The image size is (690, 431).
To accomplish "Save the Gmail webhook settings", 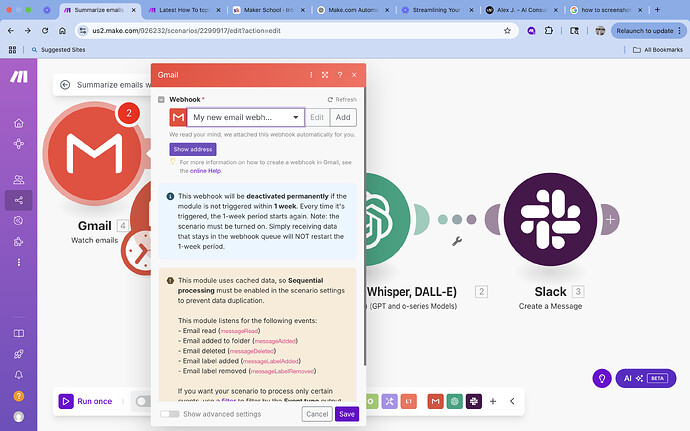I will coord(347,414).
